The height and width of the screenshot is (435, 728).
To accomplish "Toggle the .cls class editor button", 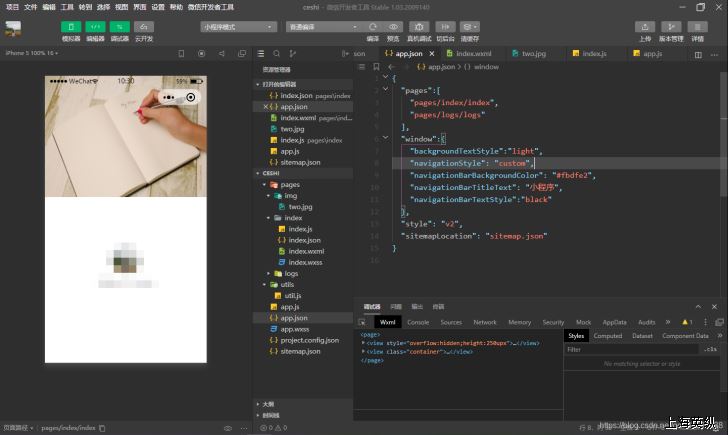I will (710, 349).
